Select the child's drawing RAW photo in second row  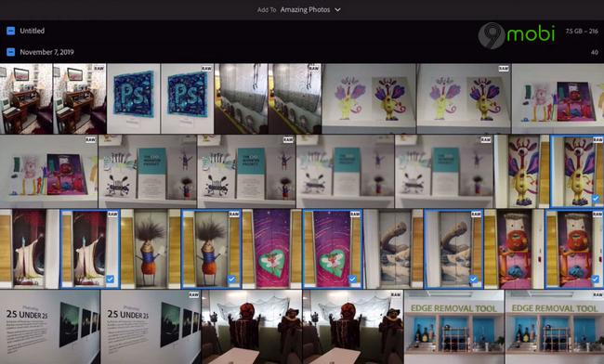(48, 172)
